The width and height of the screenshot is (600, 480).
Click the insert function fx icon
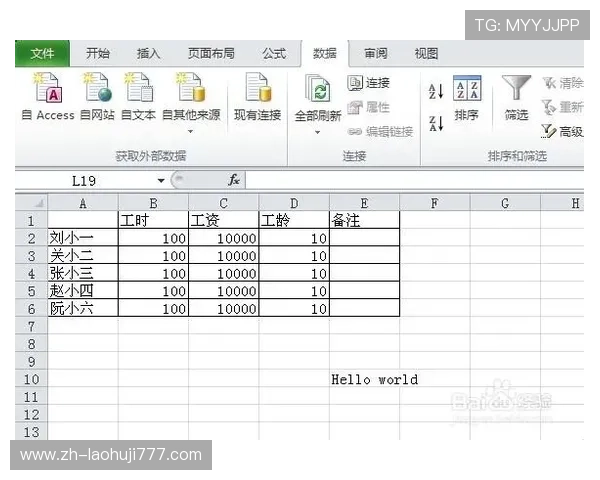234,180
